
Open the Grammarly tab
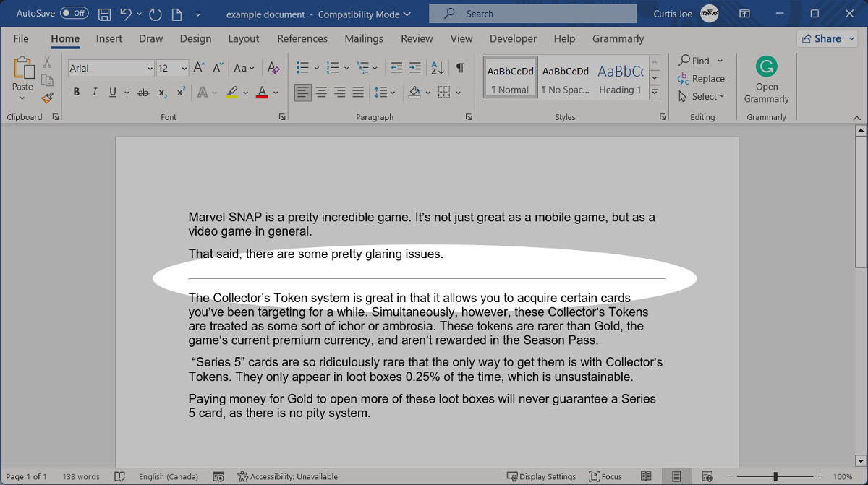[x=618, y=38]
